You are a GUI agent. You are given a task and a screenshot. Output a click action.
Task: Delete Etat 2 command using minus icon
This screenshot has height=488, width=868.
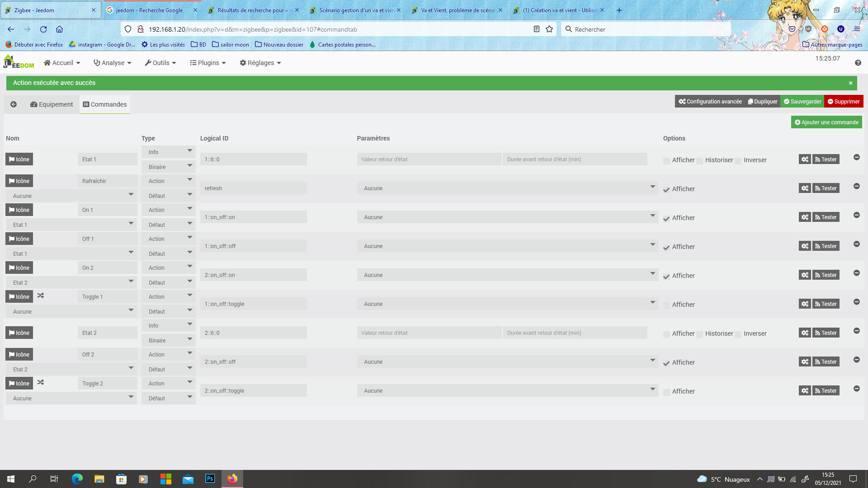tap(856, 331)
